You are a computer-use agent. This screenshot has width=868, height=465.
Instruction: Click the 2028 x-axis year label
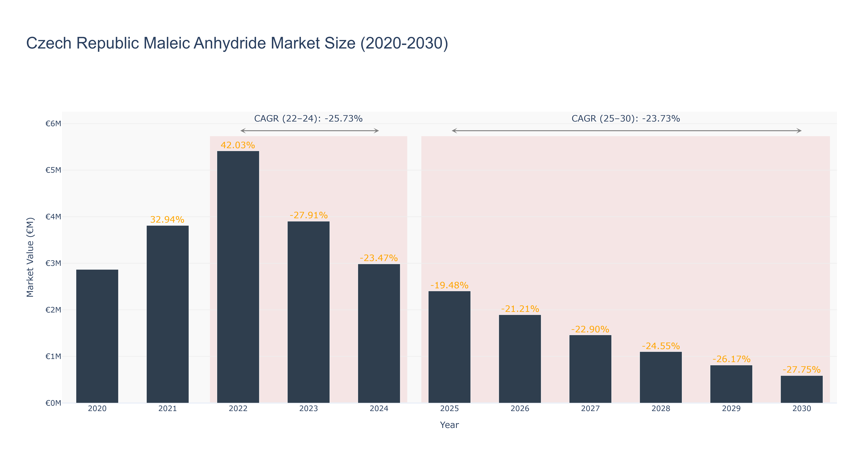pyautogui.click(x=660, y=409)
